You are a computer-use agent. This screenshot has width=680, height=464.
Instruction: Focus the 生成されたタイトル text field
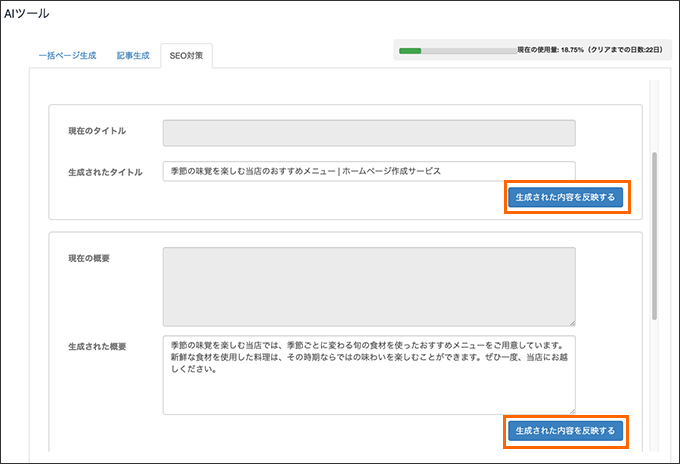click(x=369, y=171)
